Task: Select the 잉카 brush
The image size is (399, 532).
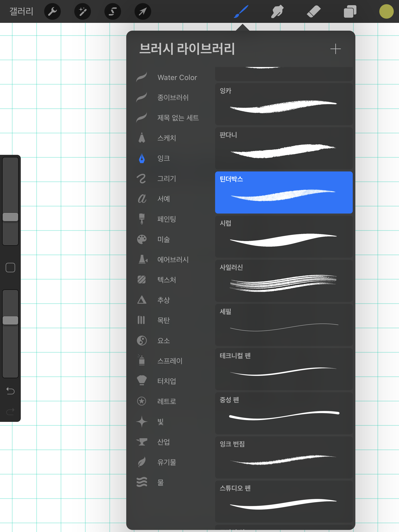Action: (284, 104)
